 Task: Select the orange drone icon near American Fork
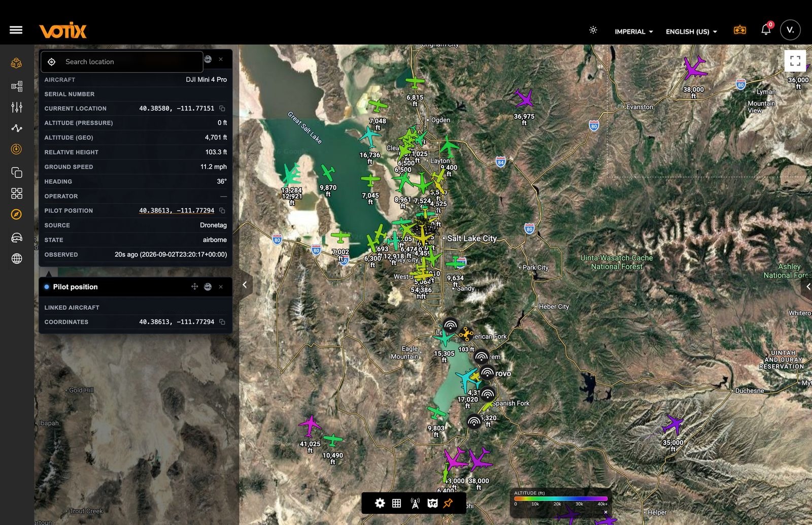click(465, 334)
